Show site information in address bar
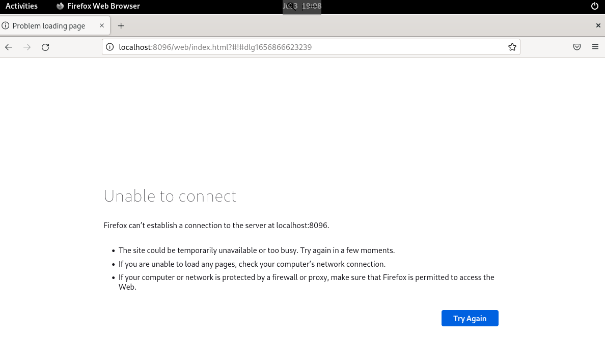The image size is (605, 364). (x=109, y=47)
